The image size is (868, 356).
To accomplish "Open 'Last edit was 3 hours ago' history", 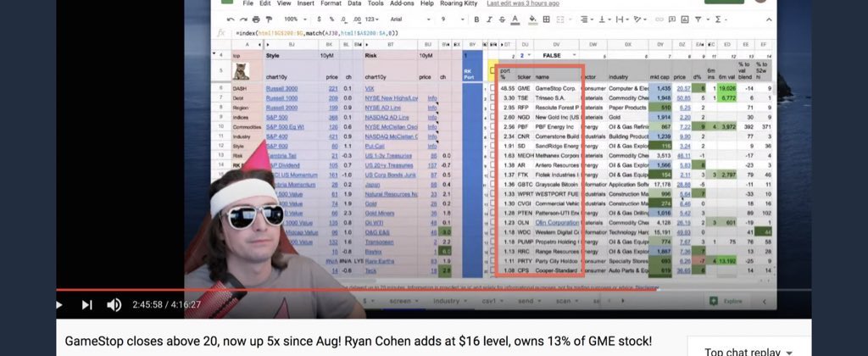I will (x=522, y=3).
